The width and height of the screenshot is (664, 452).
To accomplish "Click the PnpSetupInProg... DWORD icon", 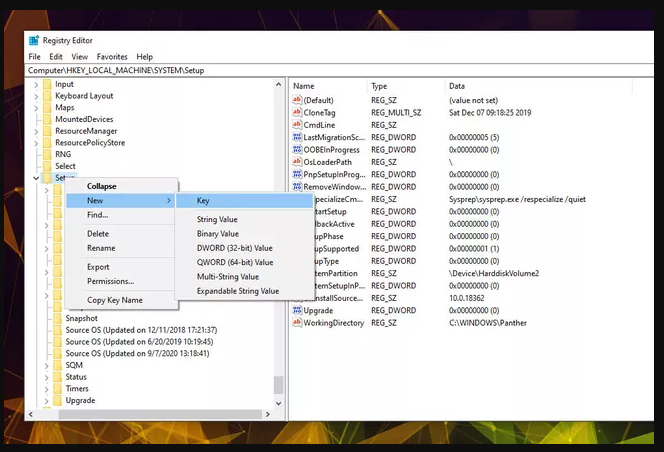I will pyautogui.click(x=297, y=174).
